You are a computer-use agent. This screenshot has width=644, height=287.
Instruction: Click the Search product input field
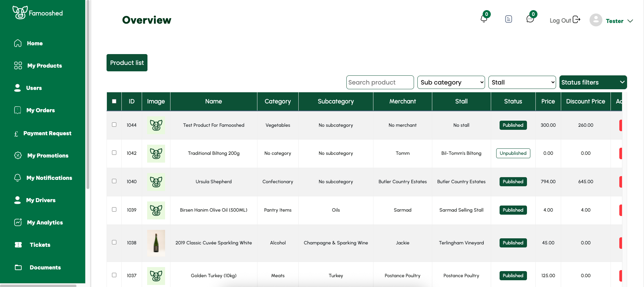point(380,82)
